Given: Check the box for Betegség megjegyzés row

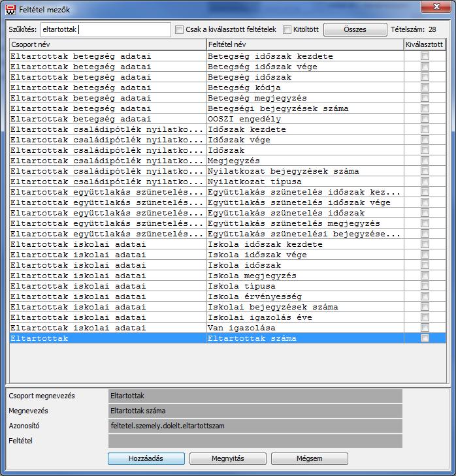Looking at the screenshot, I should click(425, 97).
